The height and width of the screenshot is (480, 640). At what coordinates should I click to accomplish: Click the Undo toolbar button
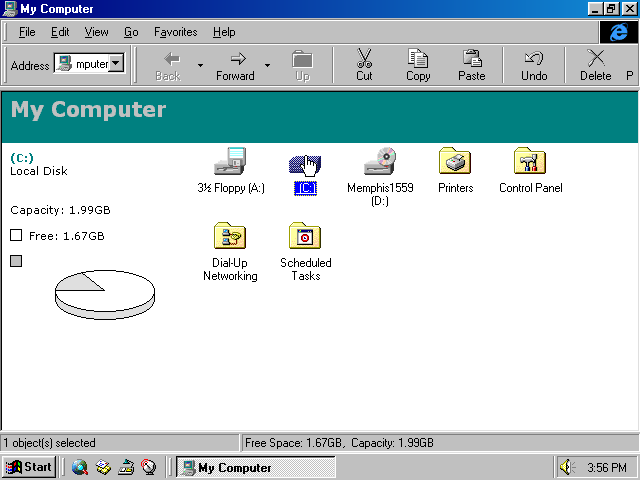(x=534, y=65)
